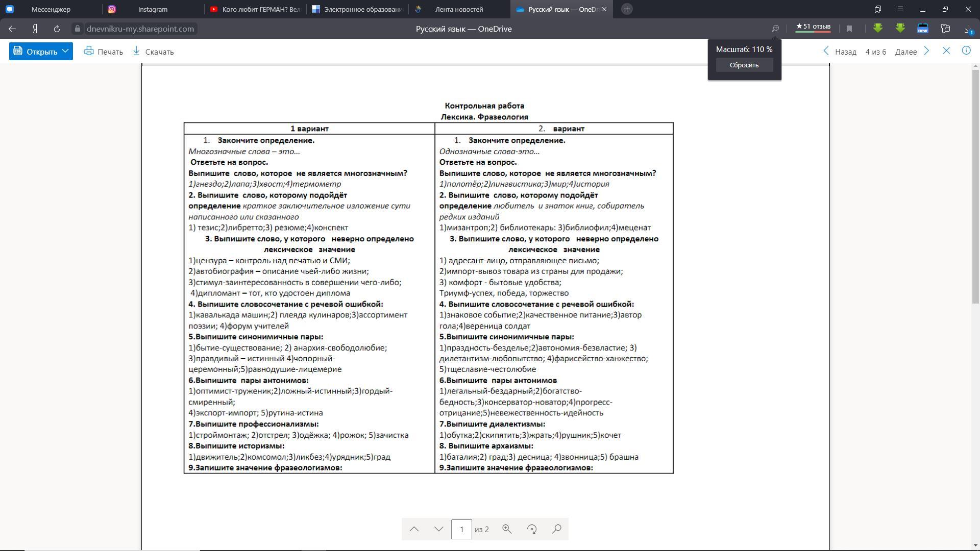The height and width of the screenshot is (551, 980).
Task: Go to next page with down arrow
Action: [x=438, y=529]
